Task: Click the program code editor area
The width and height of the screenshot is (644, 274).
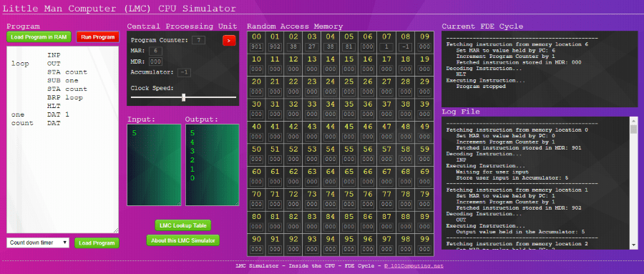Action: tap(62, 140)
